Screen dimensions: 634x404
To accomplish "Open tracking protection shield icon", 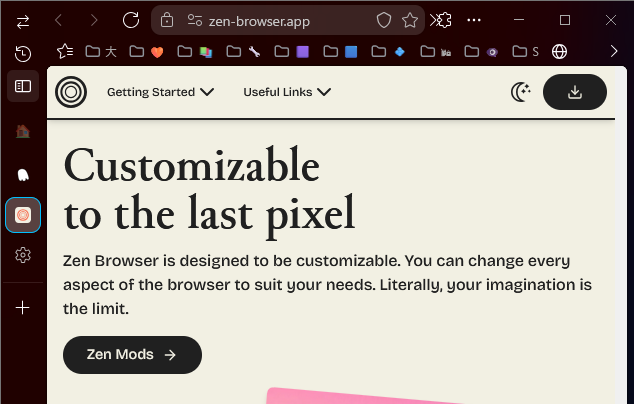I will pyautogui.click(x=383, y=20).
